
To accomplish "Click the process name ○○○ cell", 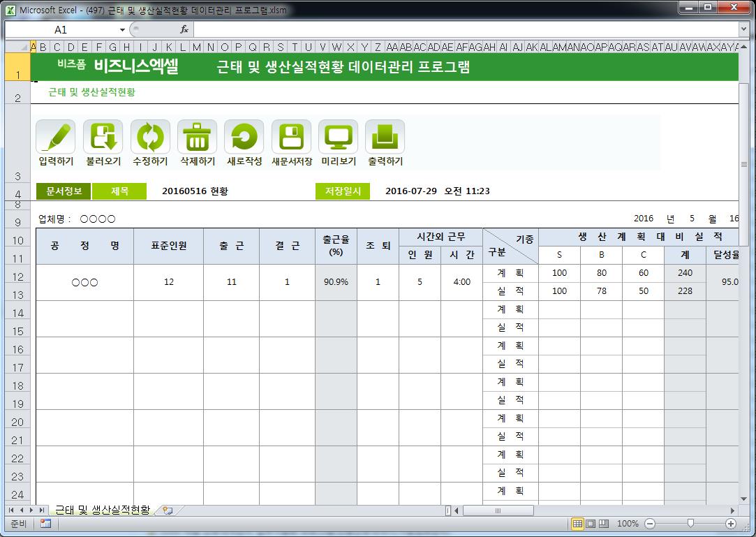I will tap(85, 282).
